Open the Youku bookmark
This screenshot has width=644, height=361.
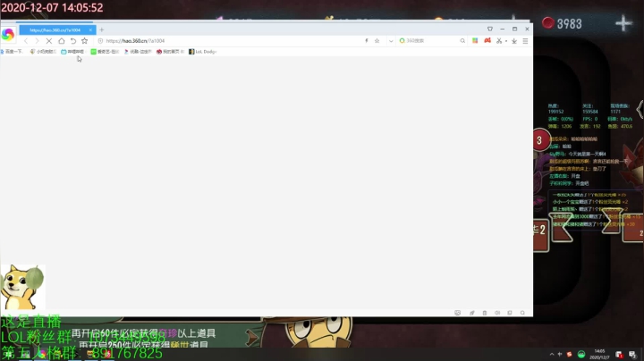coord(138,52)
